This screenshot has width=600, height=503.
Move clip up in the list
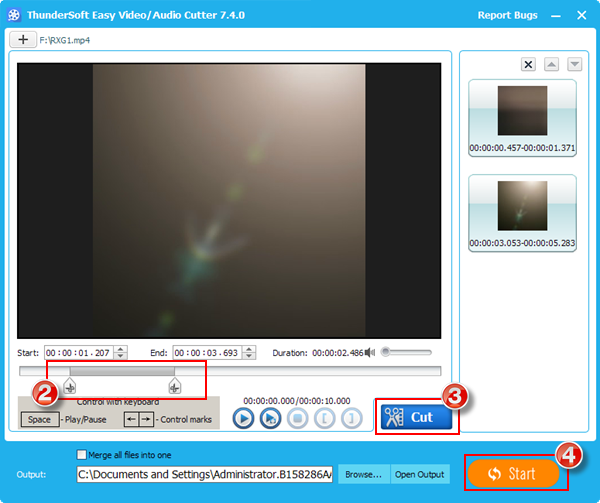click(552, 65)
